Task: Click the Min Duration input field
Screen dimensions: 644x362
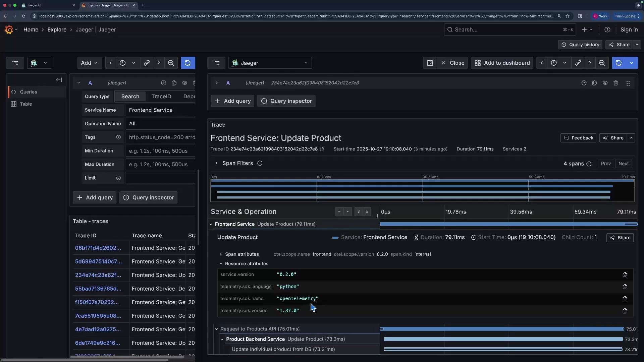Action: 161,151
